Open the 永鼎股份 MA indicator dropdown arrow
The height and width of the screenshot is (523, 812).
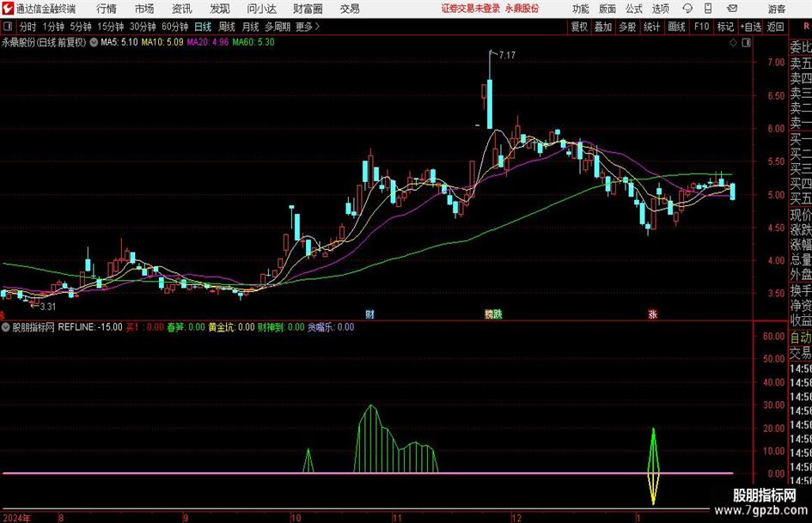click(94, 42)
